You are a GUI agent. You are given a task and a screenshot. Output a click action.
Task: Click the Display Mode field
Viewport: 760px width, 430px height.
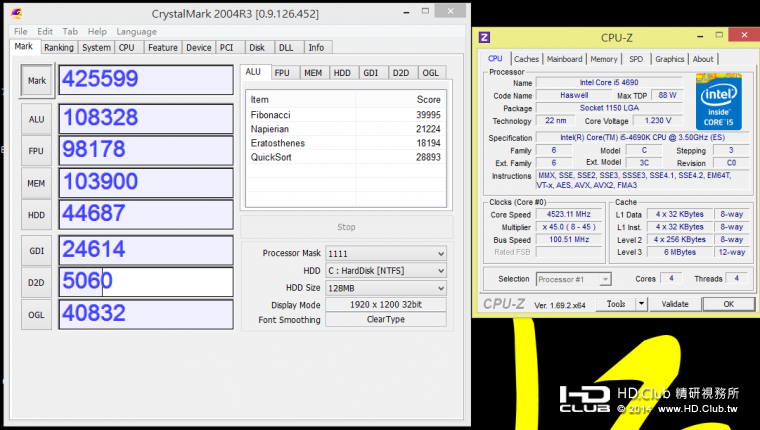coord(386,304)
